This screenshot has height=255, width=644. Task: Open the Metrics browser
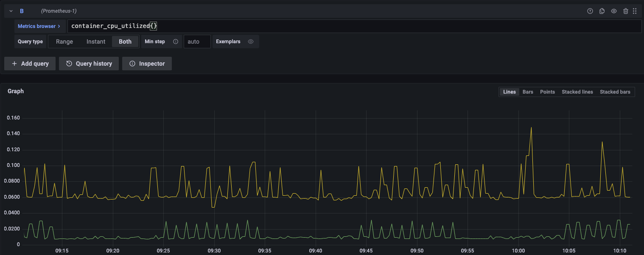(x=37, y=26)
